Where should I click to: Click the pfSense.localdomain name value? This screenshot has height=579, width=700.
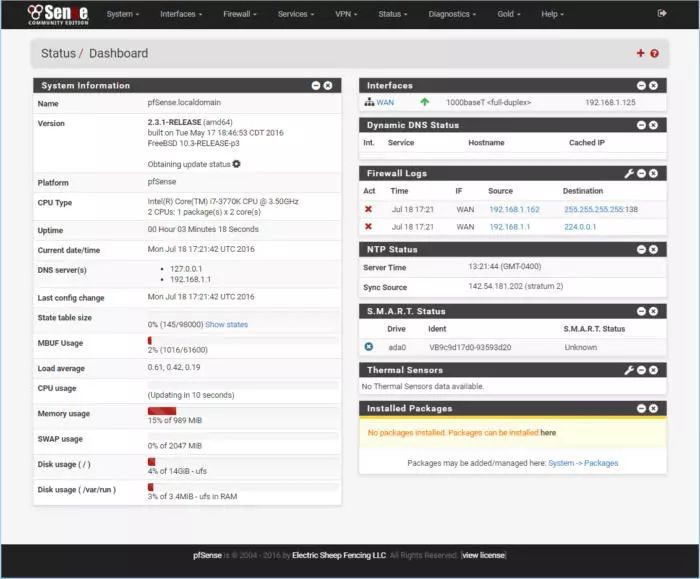(184, 102)
